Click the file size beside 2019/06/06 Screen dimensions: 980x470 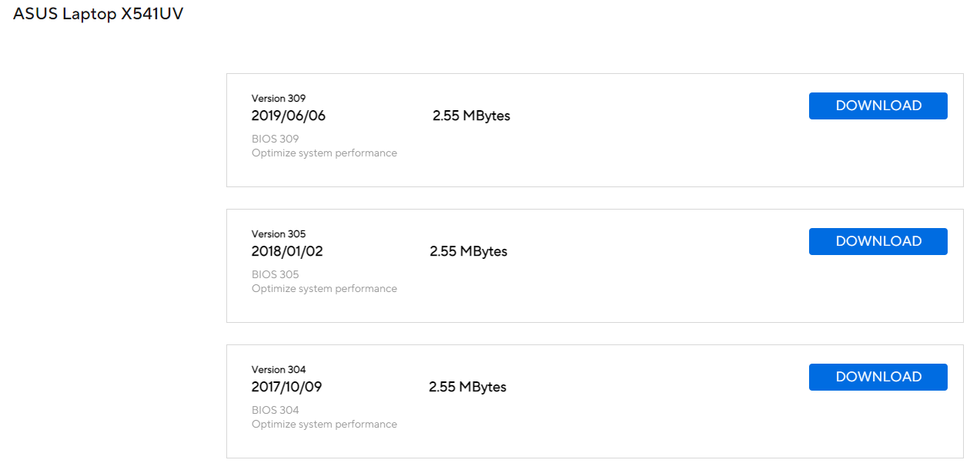click(471, 116)
